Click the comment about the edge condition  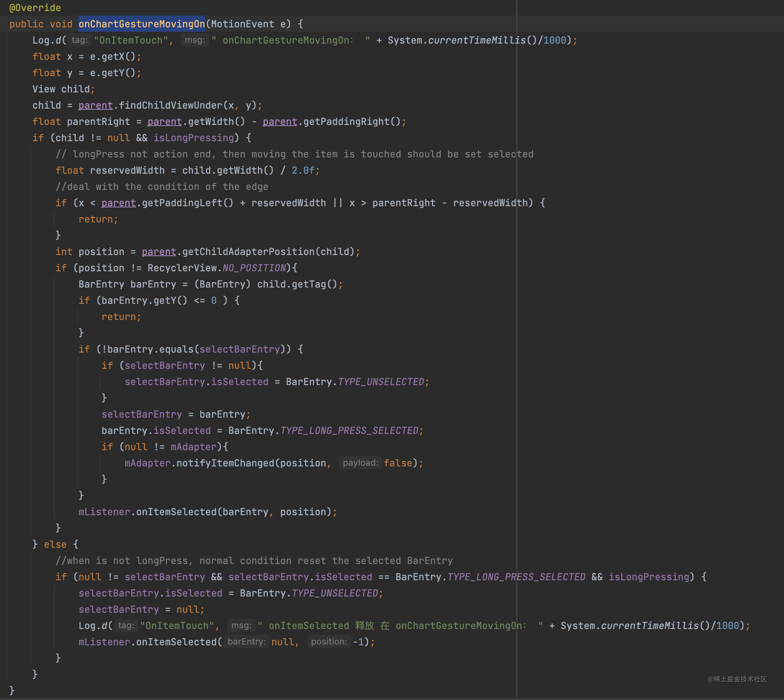coord(162,187)
